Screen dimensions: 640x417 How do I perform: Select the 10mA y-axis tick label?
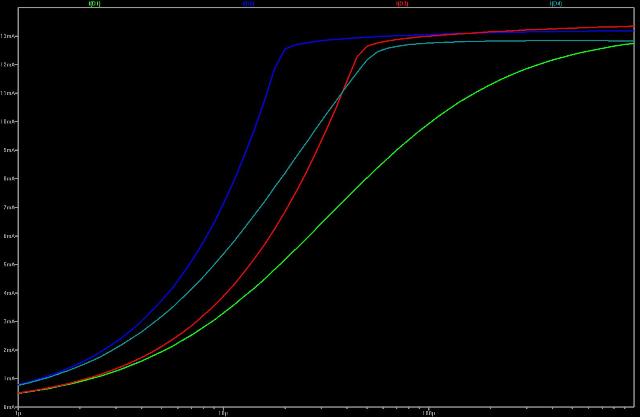(x=9, y=122)
